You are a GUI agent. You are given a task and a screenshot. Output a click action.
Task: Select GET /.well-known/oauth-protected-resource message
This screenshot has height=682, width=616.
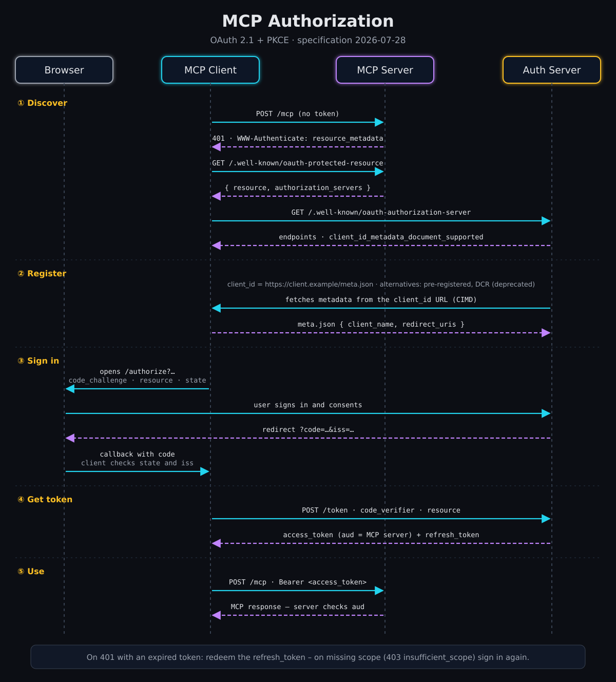click(x=298, y=163)
